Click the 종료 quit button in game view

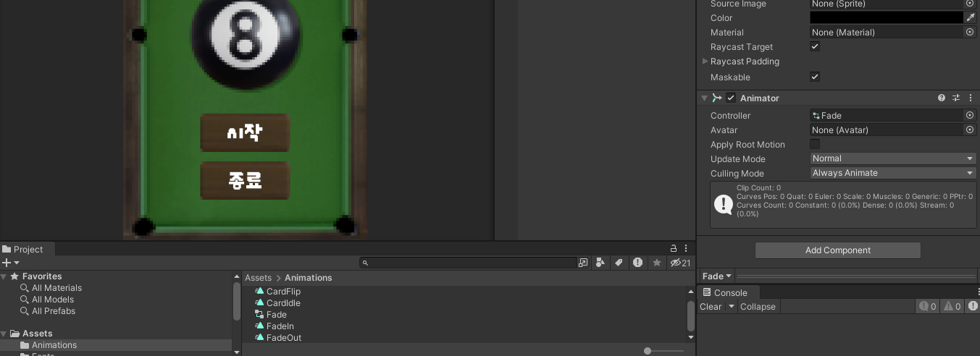coord(245,180)
